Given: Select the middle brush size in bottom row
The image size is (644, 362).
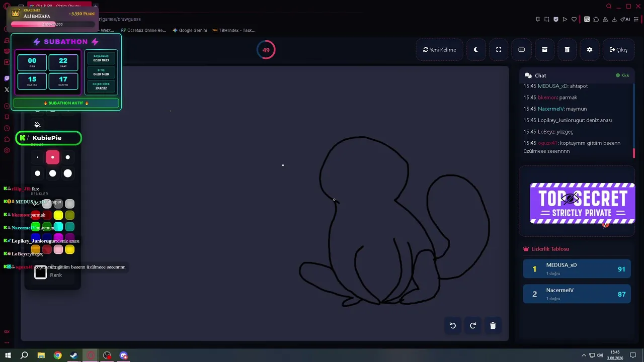Looking at the screenshot, I should click(53, 173).
